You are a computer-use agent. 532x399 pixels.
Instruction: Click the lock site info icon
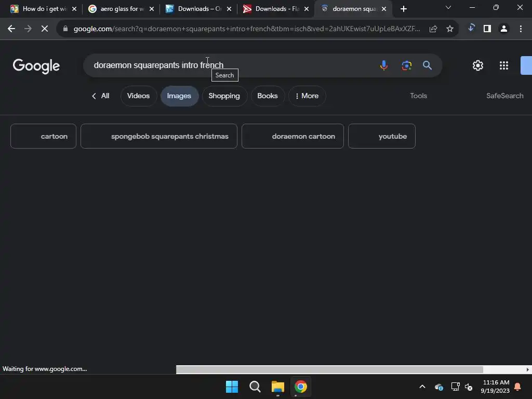tap(65, 29)
